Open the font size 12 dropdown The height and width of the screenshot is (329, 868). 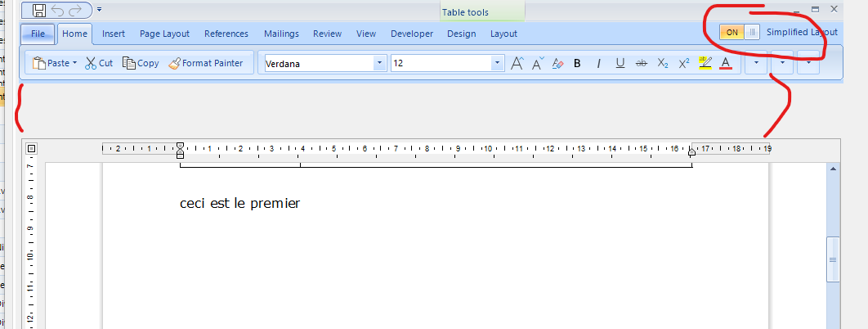click(x=497, y=63)
